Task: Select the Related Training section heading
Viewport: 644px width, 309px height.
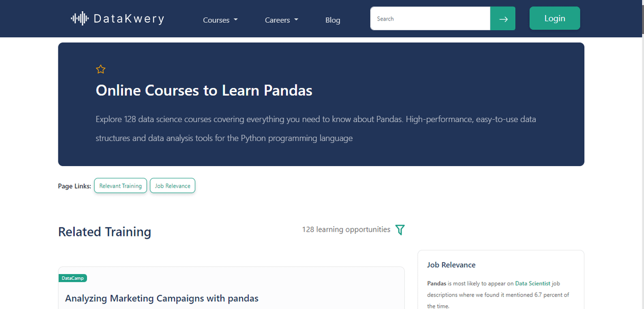Action: [105, 232]
